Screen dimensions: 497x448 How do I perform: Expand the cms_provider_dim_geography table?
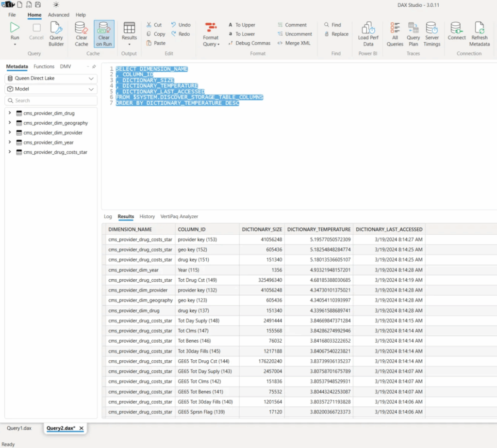point(10,123)
